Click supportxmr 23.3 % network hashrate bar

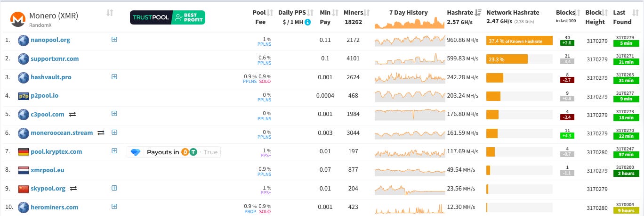pos(507,59)
